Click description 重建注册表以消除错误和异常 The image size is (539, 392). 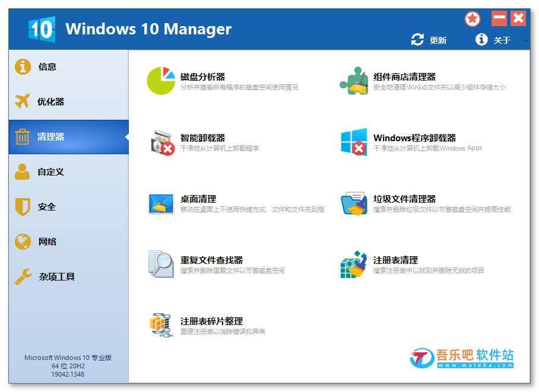(223, 332)
